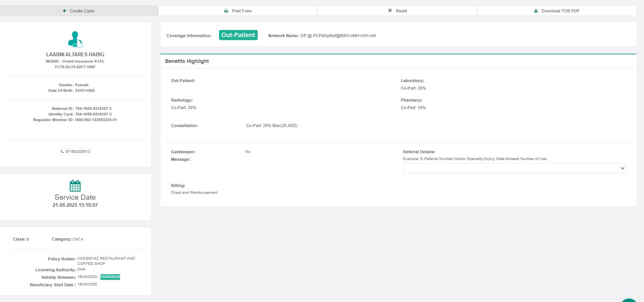Viewport: 644px width, 302px height.
Task: Click the Benefits Highlight section header
Action: [x=187, y=61]
